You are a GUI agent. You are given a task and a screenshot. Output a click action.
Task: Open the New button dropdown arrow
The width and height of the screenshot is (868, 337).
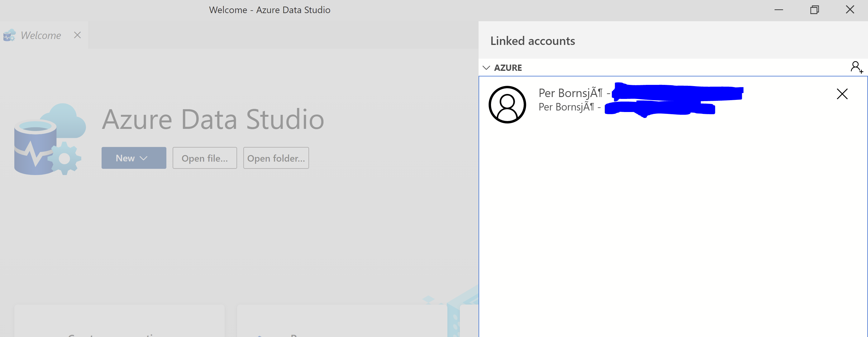click(144, 158)
